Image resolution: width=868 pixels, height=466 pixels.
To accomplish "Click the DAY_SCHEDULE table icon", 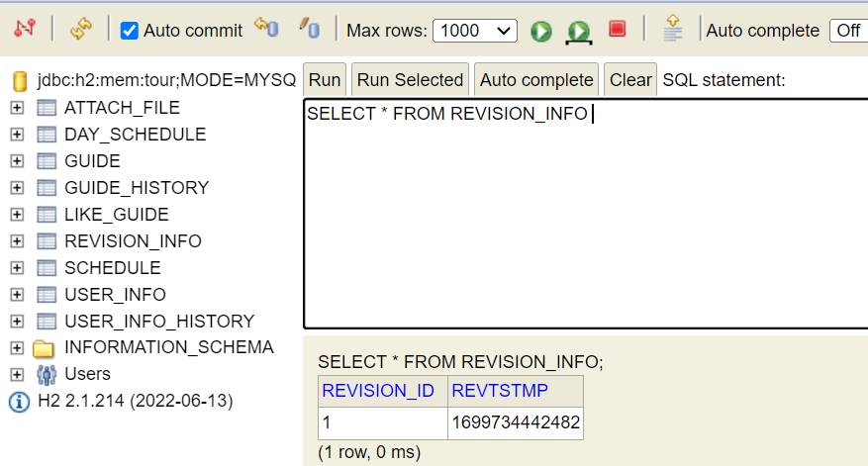I will click(47, 134).
